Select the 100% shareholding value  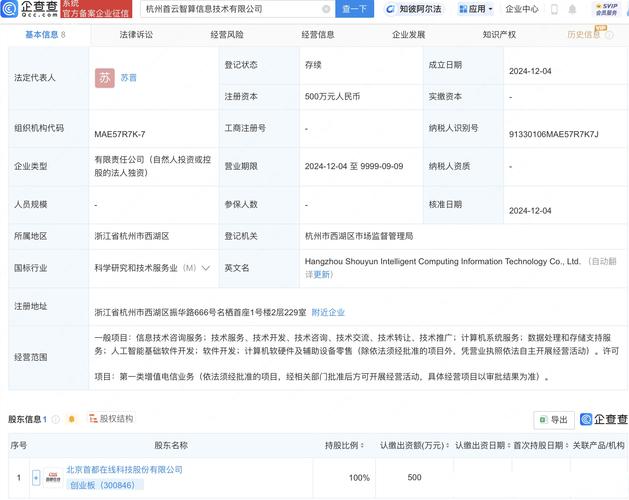[359, 478]
